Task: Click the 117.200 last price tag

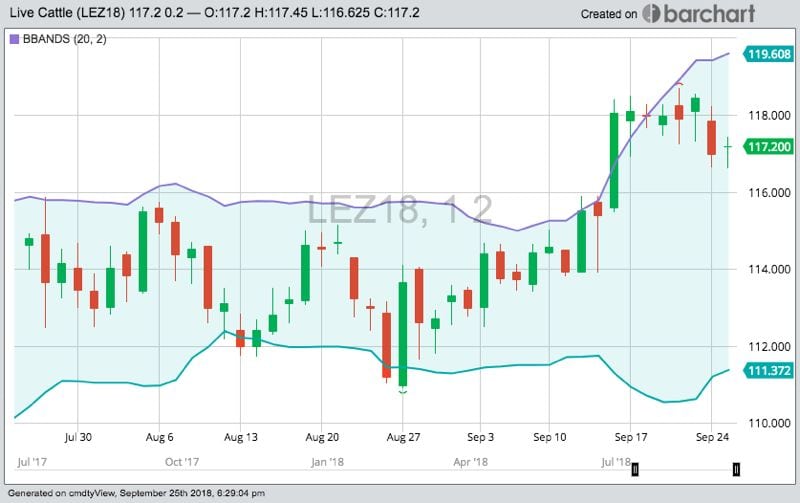Action: (x=768, y=147)
